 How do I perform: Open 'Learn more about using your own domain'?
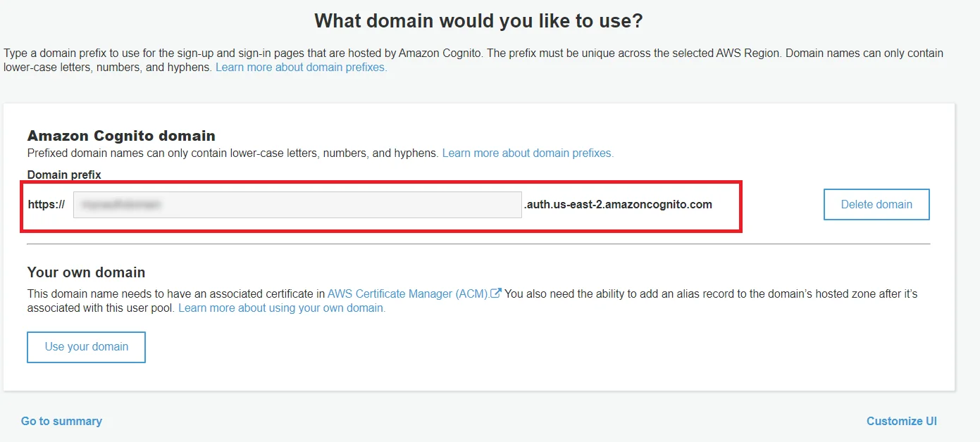click(x=282, y=308)
